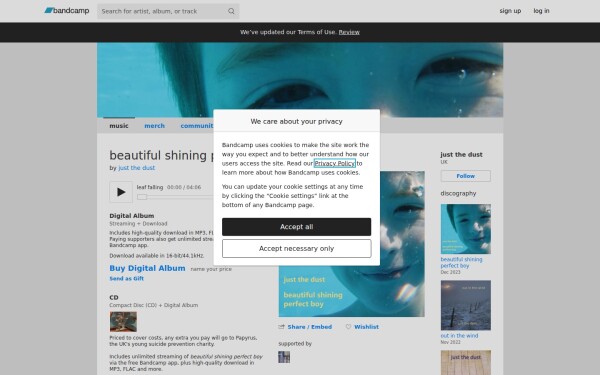The image size is (600, 375).
Task: Click Buy Digital Album
Action: [x=147, y=268]
